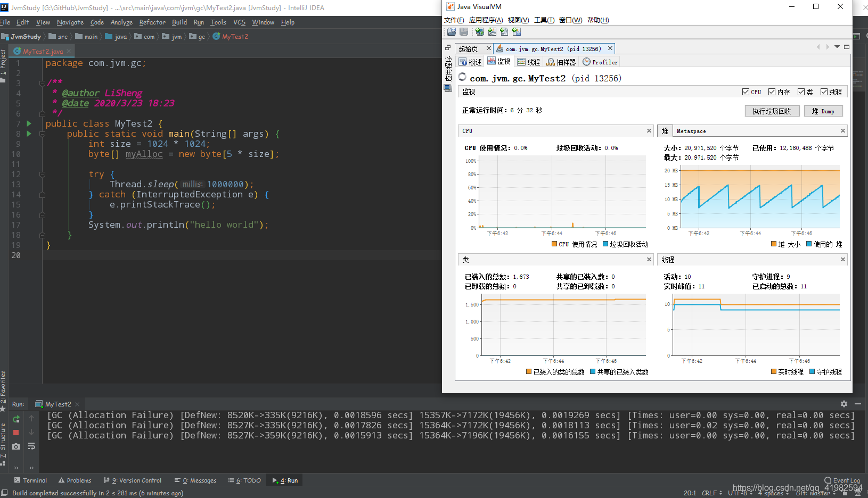Collapse try block fold at line 12
This screenshot has height=498, width=868.
coord(42,175)
